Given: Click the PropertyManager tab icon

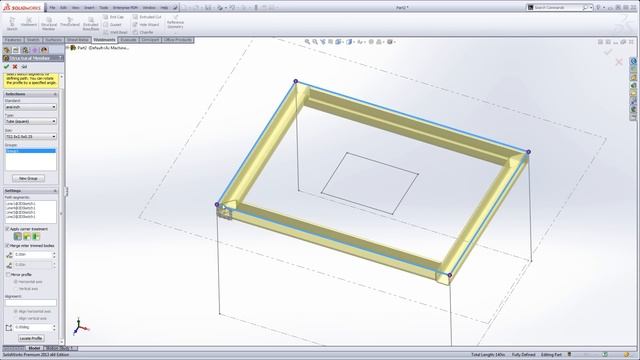Looking at the screenshot, I should (16, 50).
